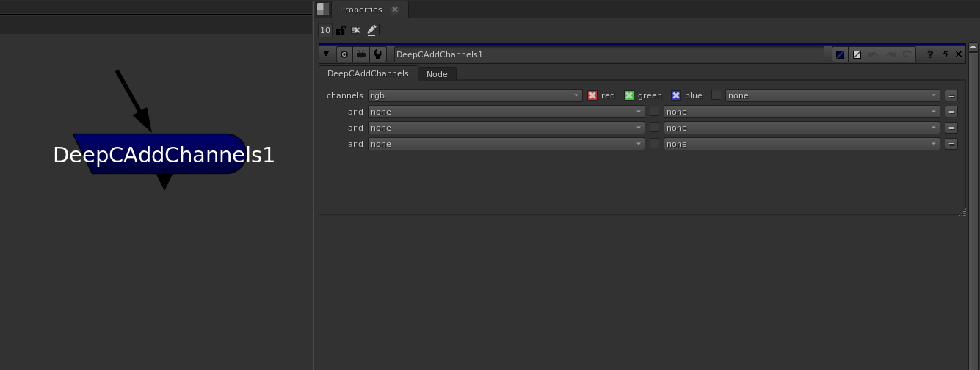Click the DeepCAddChannels1 name field
Screen dimensions: 980x370
tap(609, 54)
